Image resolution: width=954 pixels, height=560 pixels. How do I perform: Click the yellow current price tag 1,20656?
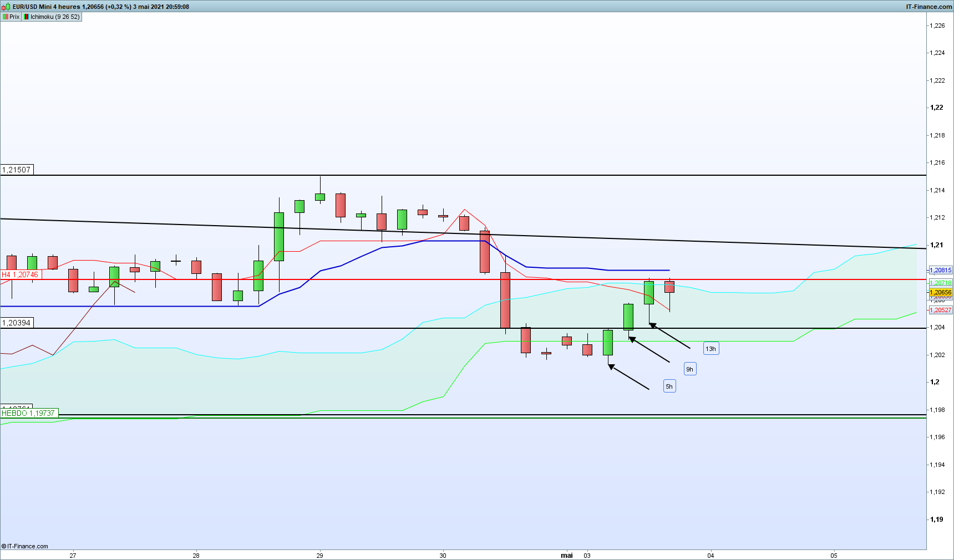[x=941, y=292]
